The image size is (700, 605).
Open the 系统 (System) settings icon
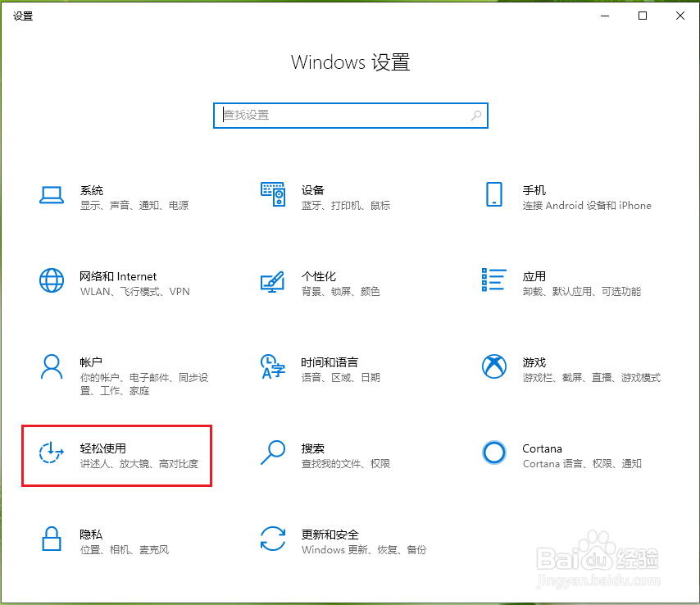click(52, 197)
